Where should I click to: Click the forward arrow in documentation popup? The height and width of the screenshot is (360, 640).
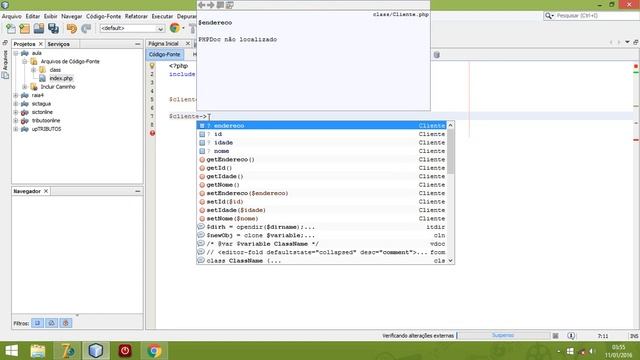click(211, 5)
